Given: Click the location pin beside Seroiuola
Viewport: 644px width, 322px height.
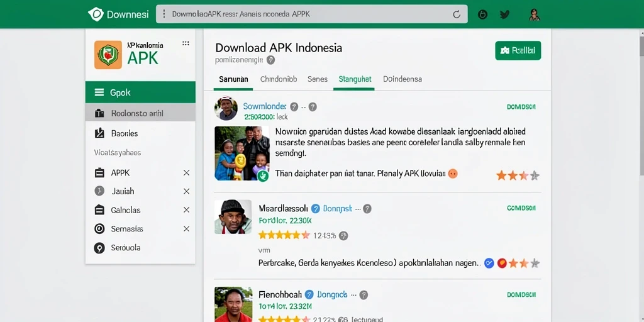Looking at the screenshot, I should pos(99,248).
